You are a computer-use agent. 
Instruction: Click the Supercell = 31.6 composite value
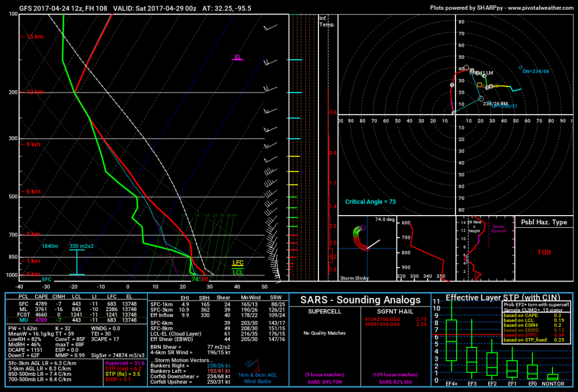click(125, 363)
